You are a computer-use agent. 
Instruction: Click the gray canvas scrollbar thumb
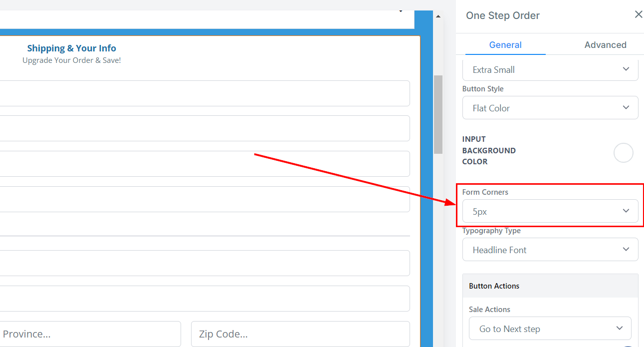[x=438, y=114]
